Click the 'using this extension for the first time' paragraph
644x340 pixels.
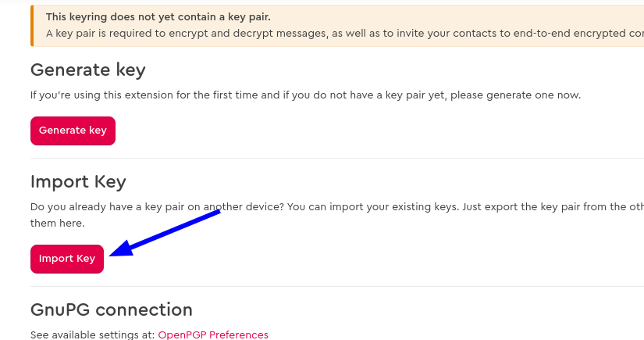click(305, 95)
